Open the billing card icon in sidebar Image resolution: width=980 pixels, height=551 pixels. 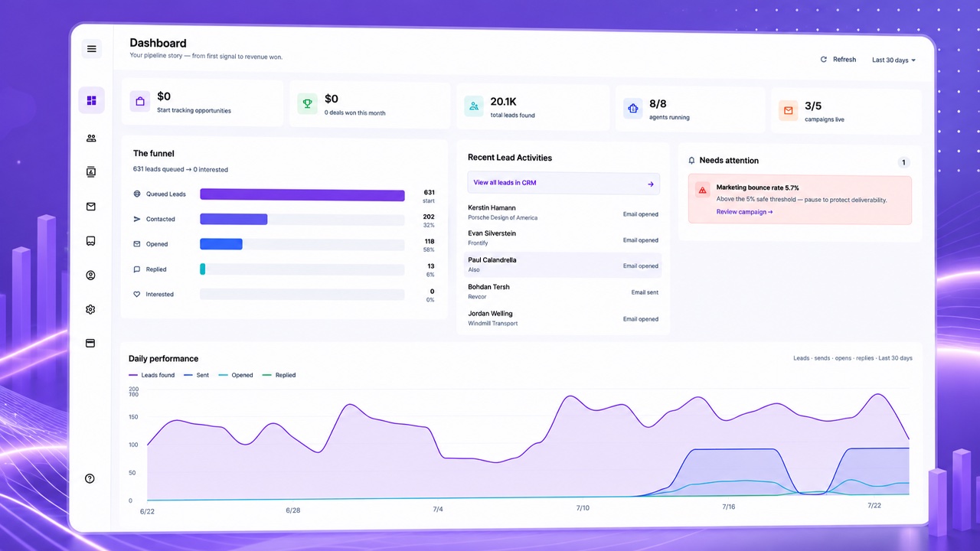[90, 344]
